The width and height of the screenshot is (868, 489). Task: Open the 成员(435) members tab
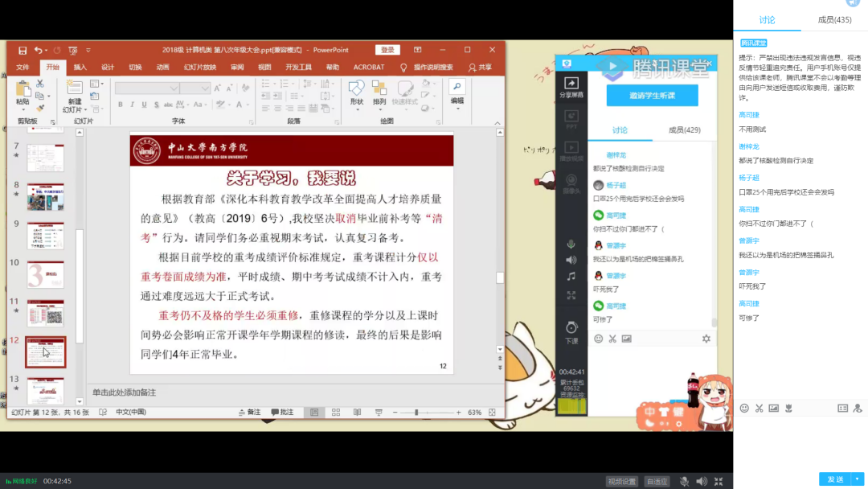pos(834,20)
